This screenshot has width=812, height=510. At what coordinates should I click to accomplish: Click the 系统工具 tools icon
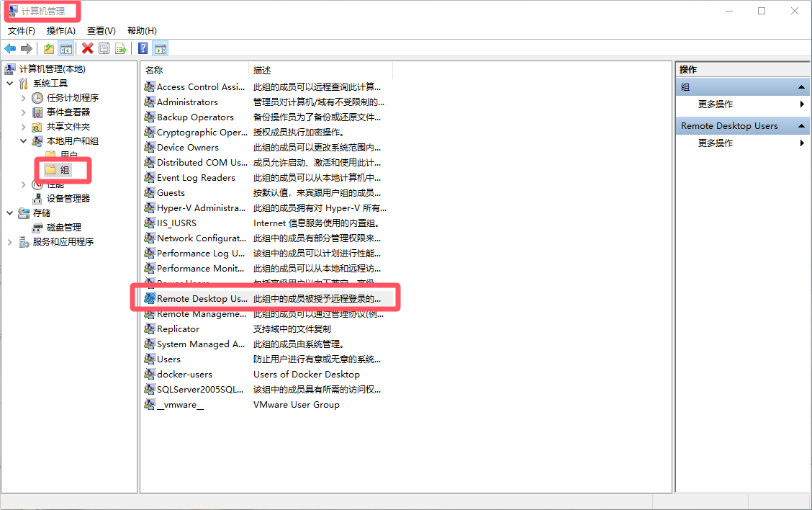pos(24,84)
